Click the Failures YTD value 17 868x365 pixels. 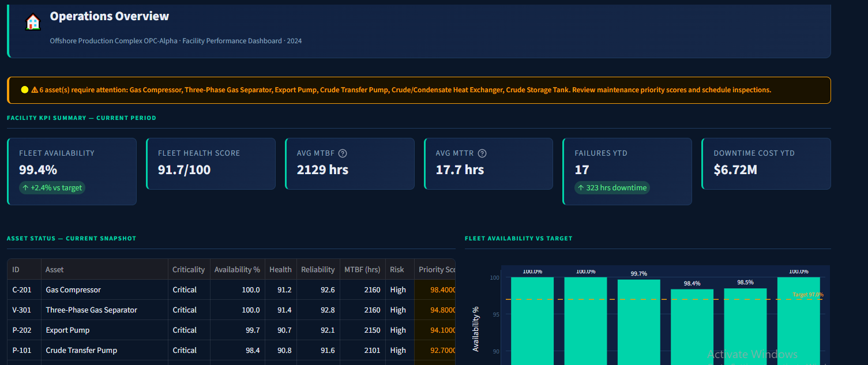point(581,170)
